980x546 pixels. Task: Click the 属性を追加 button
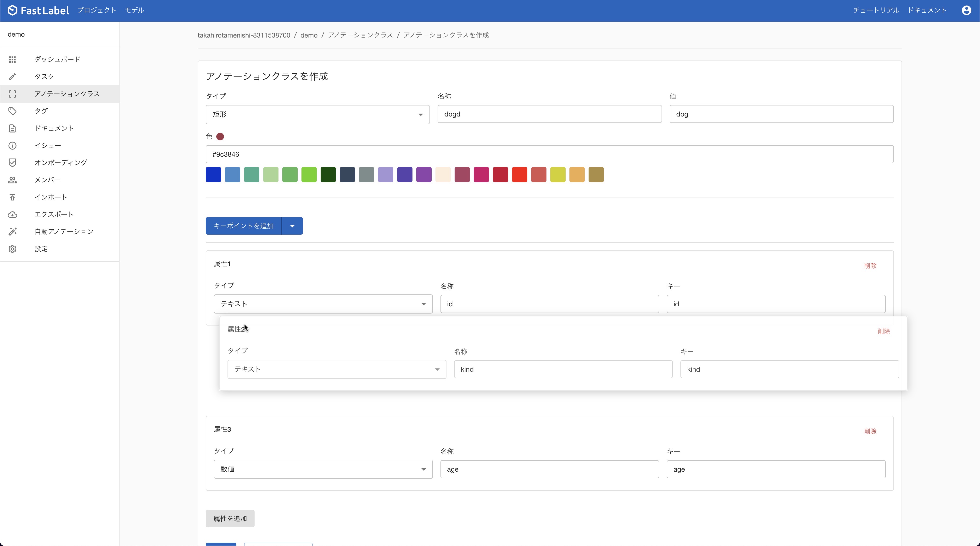[x=230, y=519]
